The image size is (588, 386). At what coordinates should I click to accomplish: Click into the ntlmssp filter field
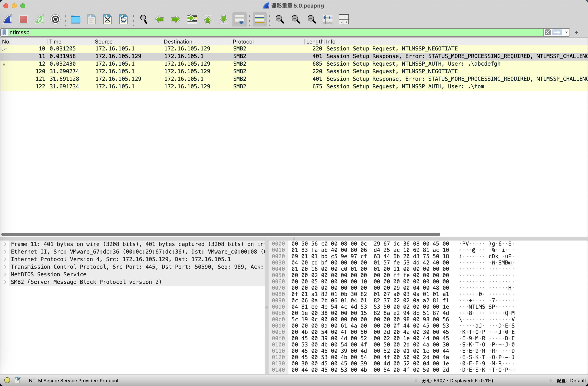coord(276,32)
